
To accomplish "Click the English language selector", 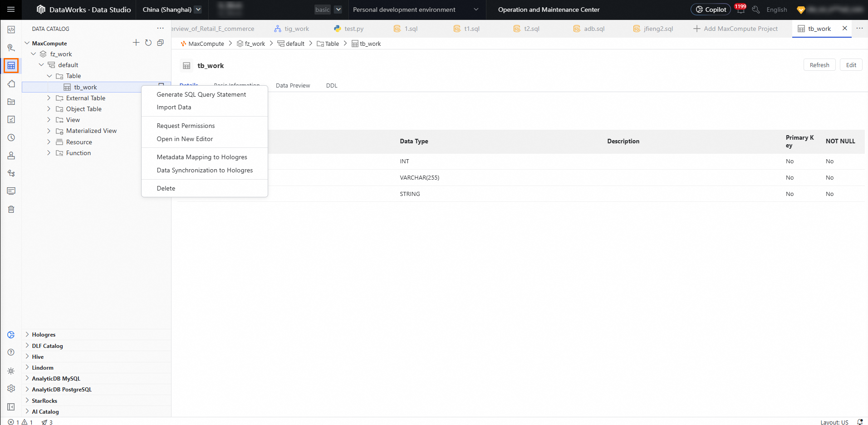I will [777, 10].
